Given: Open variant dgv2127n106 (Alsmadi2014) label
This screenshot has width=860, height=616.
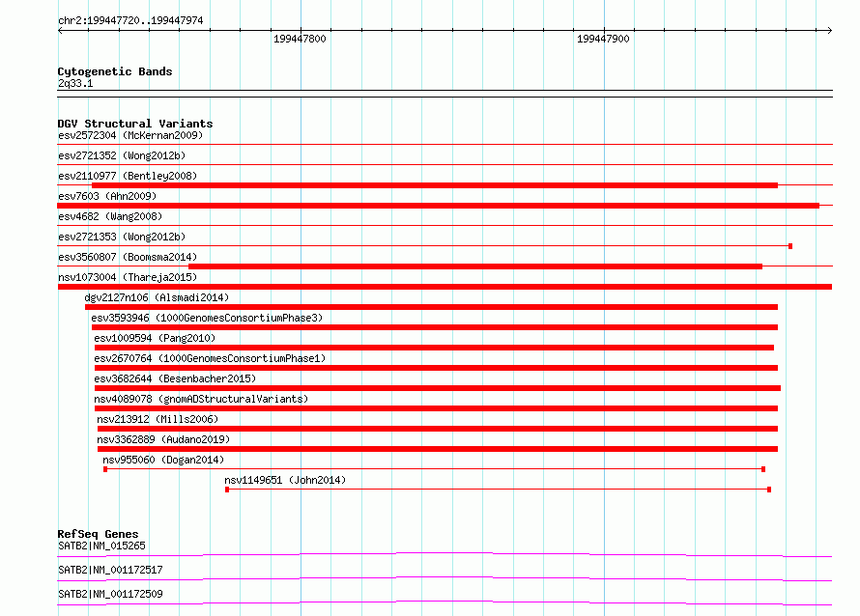Looking at the screenshot, I should click(x=157, y=297).
